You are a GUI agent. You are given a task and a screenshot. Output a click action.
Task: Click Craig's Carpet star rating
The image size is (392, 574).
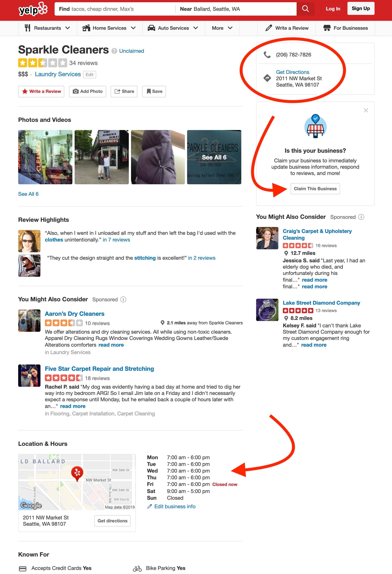pyautogui.click(x=298, y=246)
